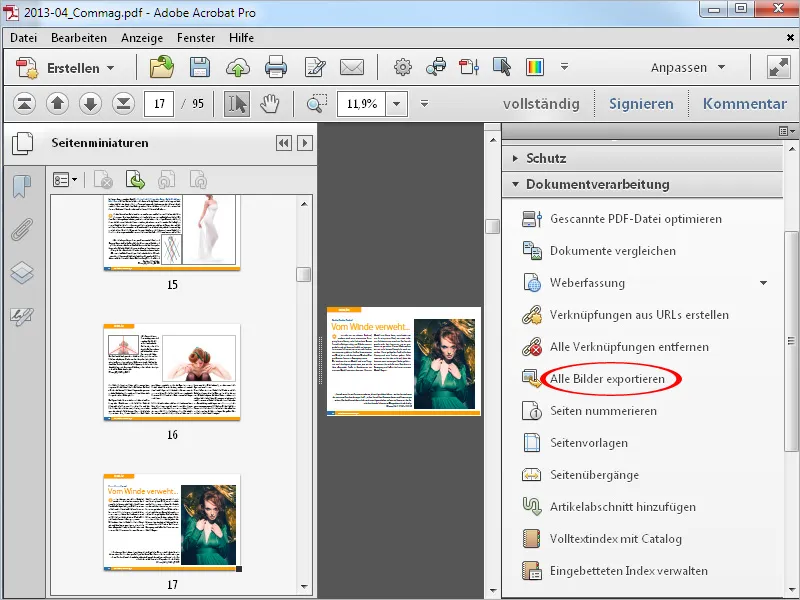Click the print preview icon with magnifier
This screenshot has width=800, height=600.
436,67
